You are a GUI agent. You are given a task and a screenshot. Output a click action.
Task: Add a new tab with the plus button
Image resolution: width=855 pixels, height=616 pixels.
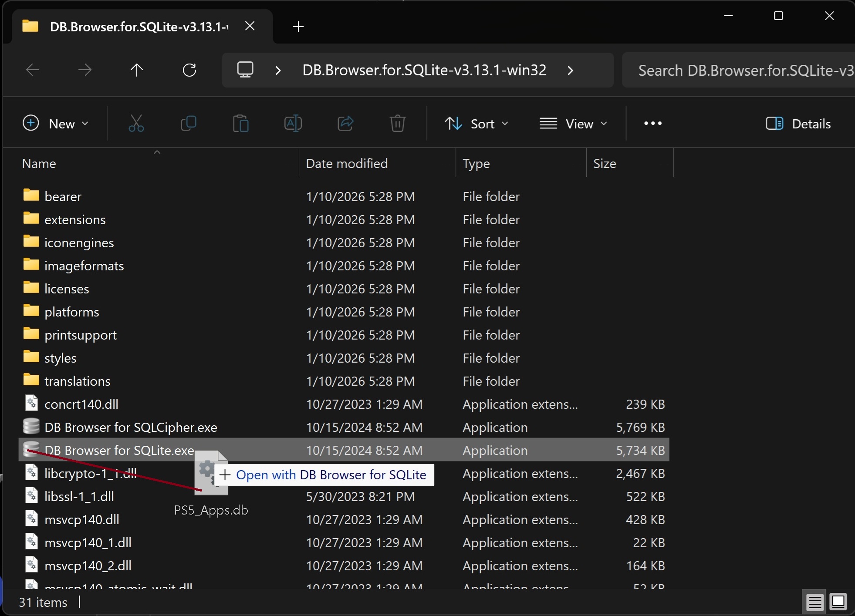point(298,27)
